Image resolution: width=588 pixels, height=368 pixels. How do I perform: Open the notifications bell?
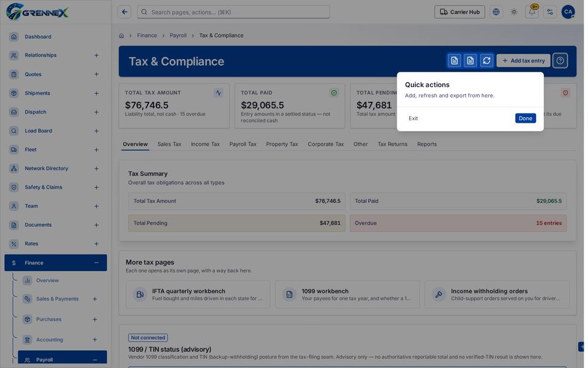pos(532,12)
